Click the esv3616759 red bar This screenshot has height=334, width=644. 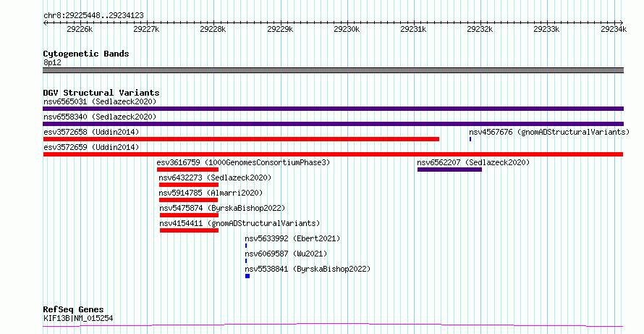click(x=187, y=170)
